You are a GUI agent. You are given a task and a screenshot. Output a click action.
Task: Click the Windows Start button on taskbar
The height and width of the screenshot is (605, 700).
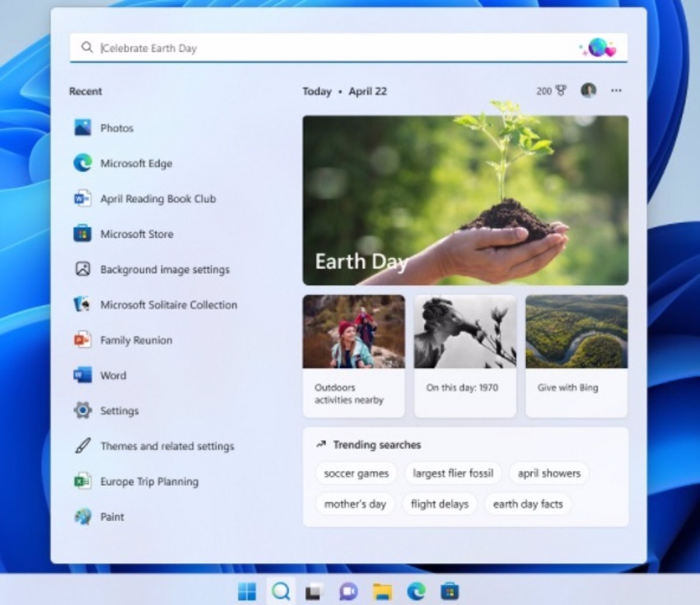point(246,591)
